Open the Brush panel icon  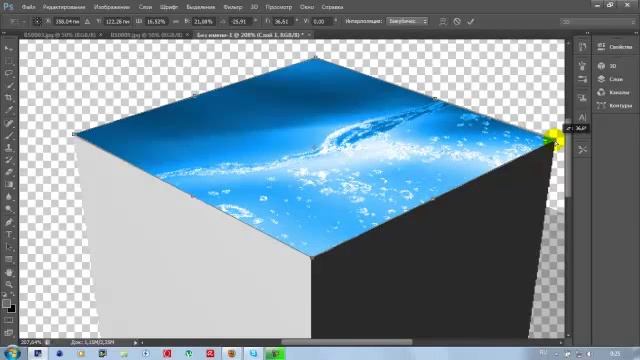pyautogui.click(x=582, y=65)
